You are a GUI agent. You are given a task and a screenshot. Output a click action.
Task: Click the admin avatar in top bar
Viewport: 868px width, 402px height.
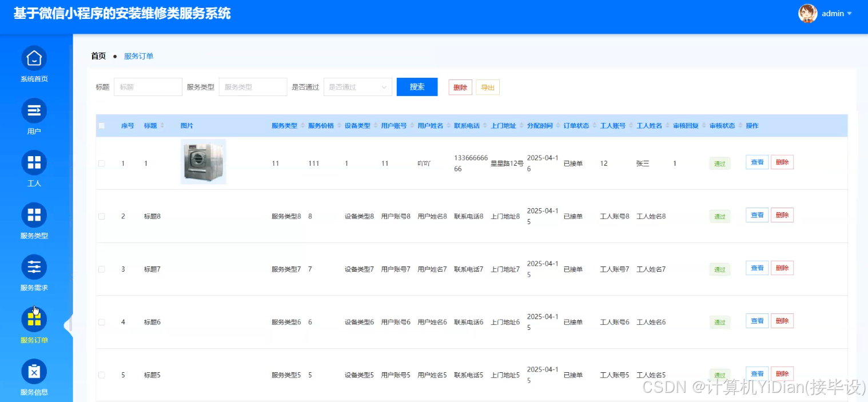pos(807,13)
